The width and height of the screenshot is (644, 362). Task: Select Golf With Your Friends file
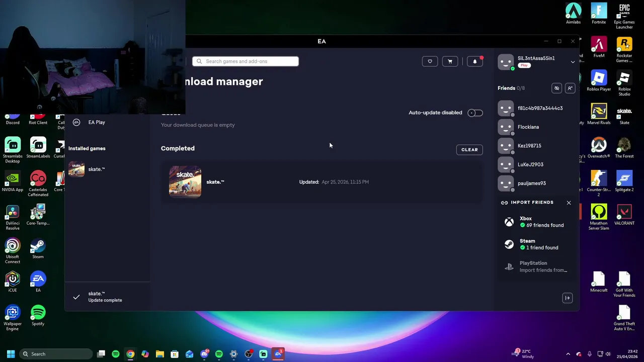click(624, 285)
